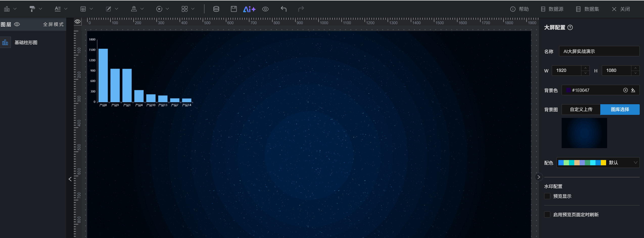The image size is (644, 238).
Task: Enable the 预览显示 watermark checkbox
Action: (547, 196)
